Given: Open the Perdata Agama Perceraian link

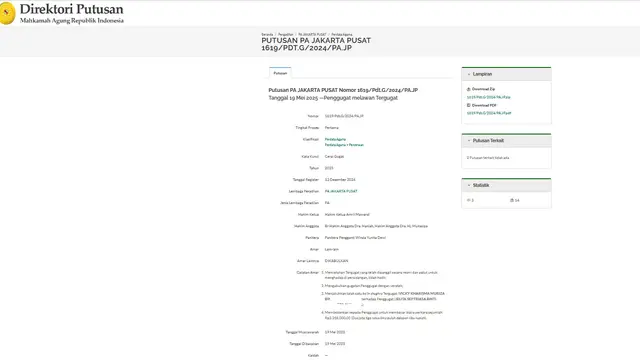Looking at the screenshot, I should tap(344, 145).
